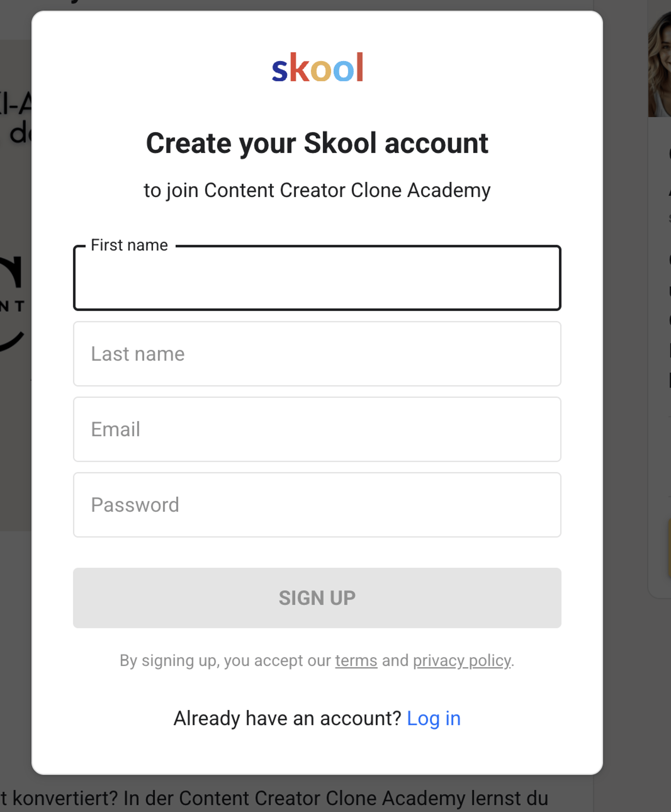
Task: Open the privacy policy link
Action: tap(462, 661)
